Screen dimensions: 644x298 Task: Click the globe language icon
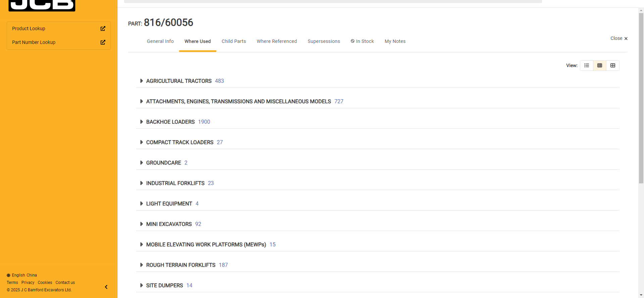(x=8, y=275)
